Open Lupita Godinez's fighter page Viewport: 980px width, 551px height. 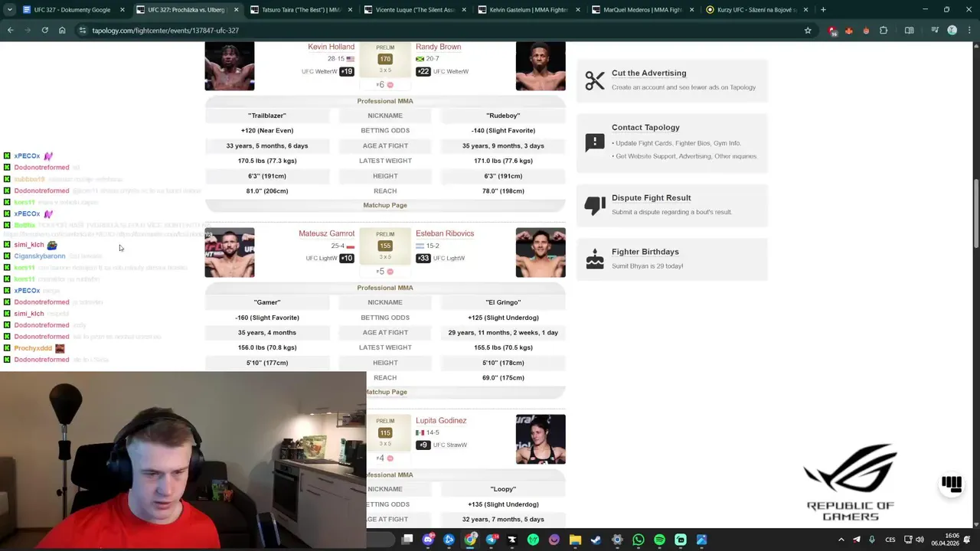point(441,420)
